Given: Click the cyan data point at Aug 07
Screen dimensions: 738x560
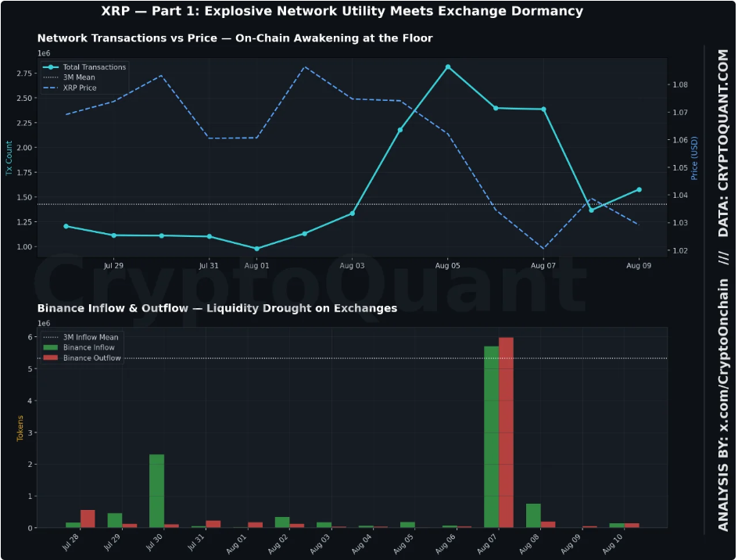Looking at the screenshot, I should pyautogui.click(x=543, y=109).
